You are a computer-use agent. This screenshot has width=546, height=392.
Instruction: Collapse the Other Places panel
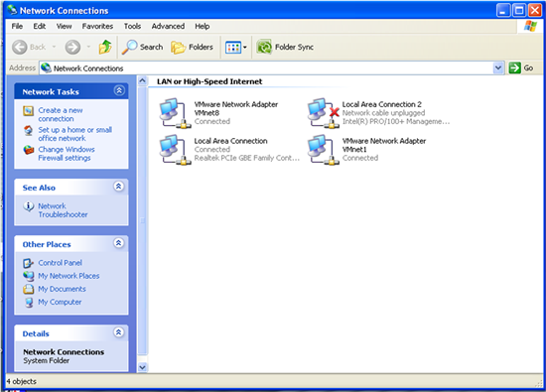tap(119, 243)
